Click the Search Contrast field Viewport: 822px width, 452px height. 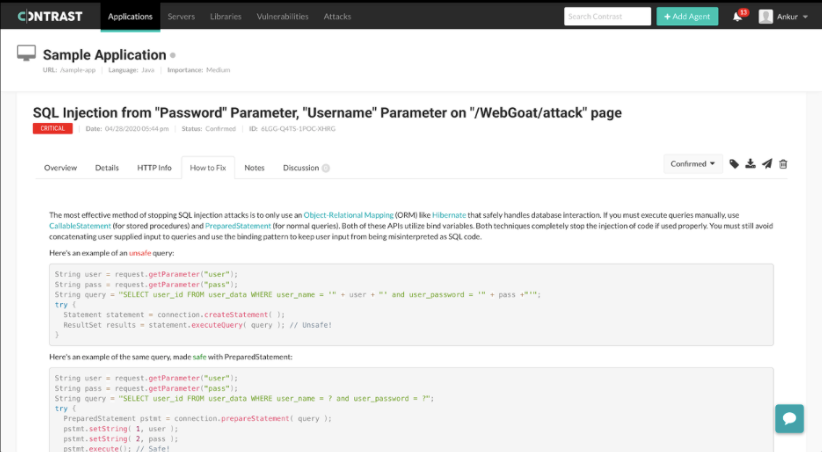click(607, 17)
